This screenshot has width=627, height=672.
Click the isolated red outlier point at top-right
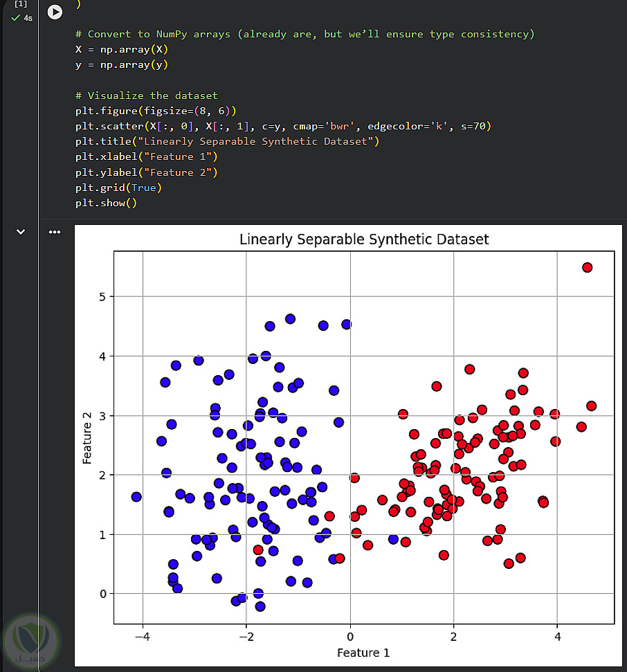(587, 267)
